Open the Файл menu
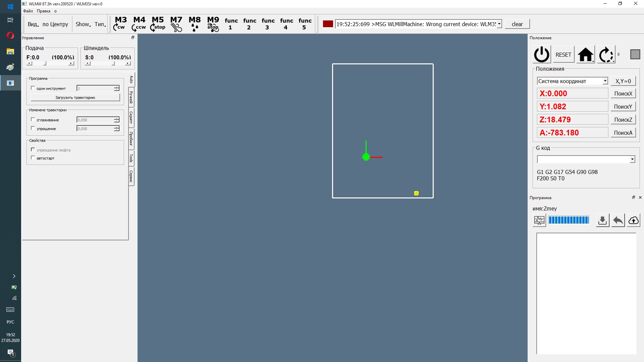The width and height of the screenshot is (644, 362). [28, 11]
